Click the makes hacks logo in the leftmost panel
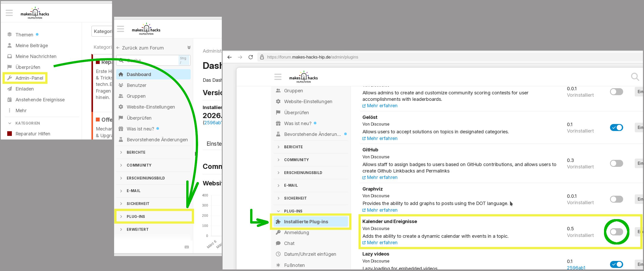 pyautogui.click(x=35, y=13)
